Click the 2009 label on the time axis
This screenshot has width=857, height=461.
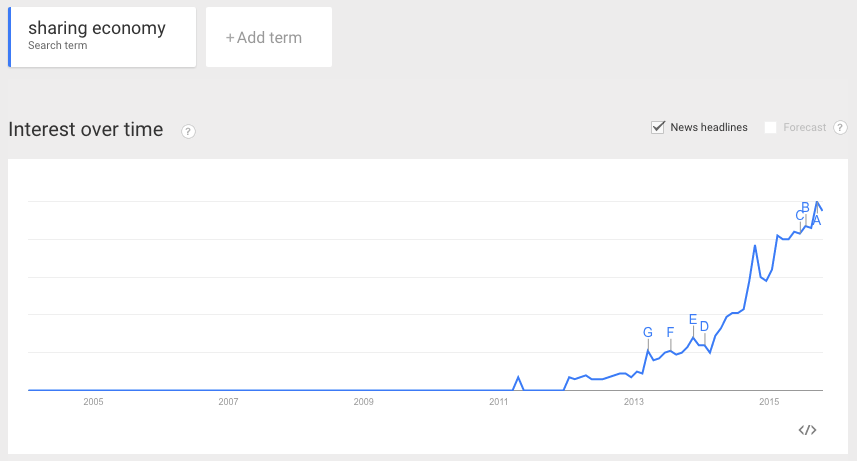pos(364,402)
